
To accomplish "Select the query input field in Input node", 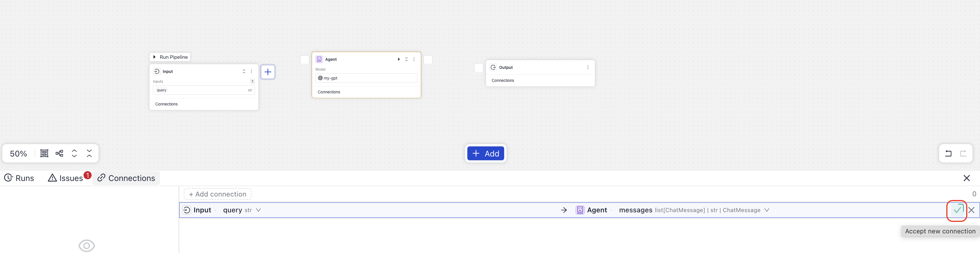I will pyautogui.click(x=204, y=90).
